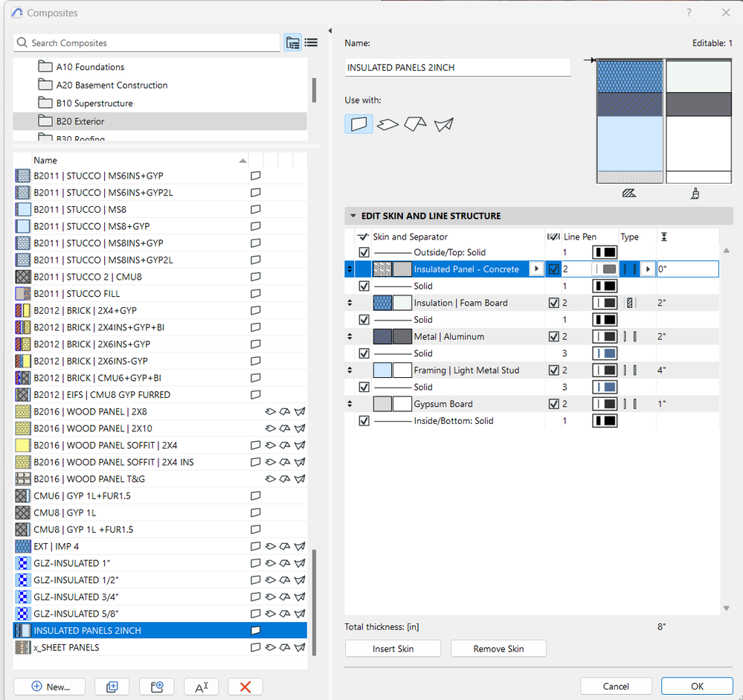Toggle Solid separator checkbox below Insulated Panel

point(364,286)
